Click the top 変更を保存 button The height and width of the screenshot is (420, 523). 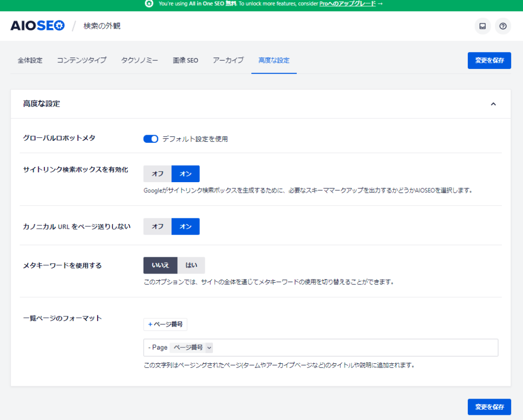pyautogui.click(x=489, y=60)
